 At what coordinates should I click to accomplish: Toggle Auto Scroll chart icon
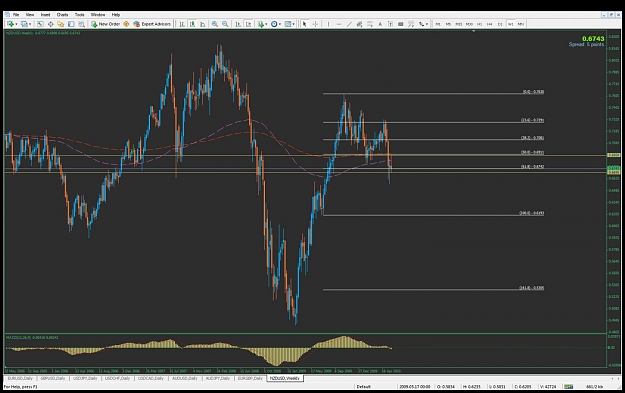pos(238,24)
